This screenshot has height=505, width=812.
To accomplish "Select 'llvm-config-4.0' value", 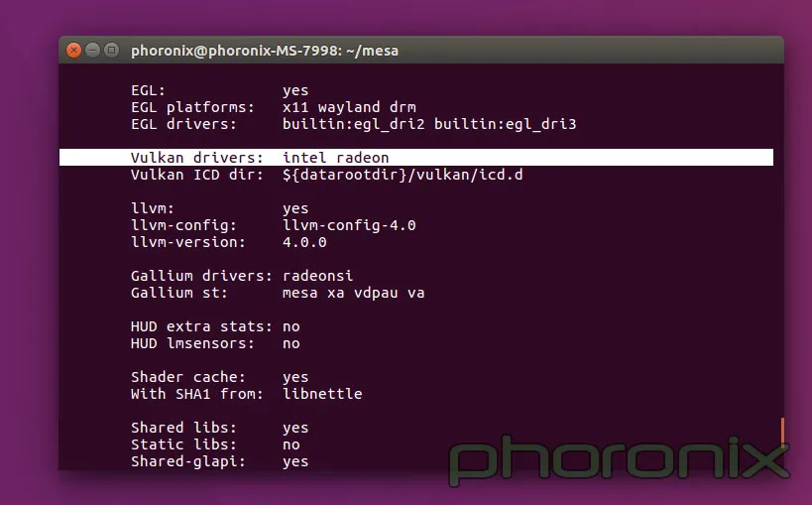I will (x=349, y=225).
